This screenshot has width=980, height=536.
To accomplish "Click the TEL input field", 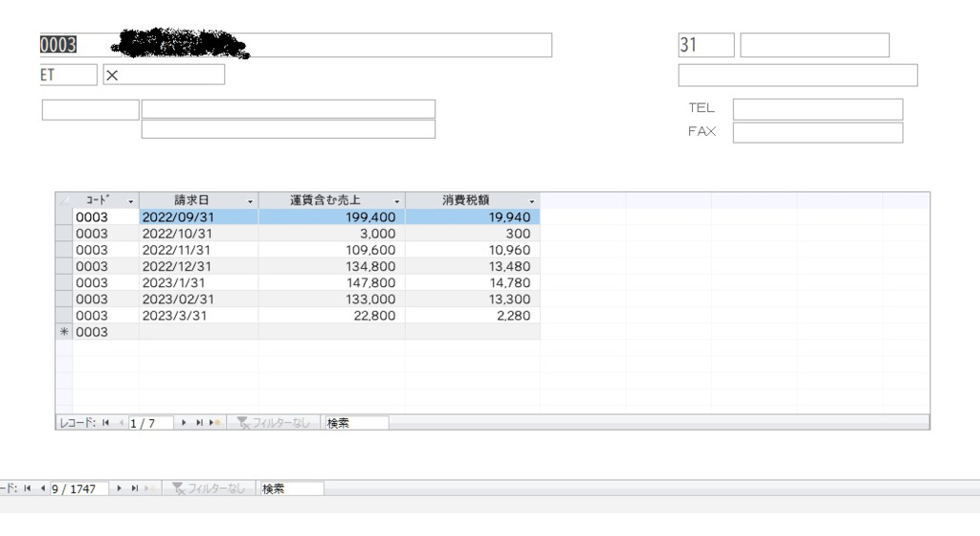I will pos(817,109).
